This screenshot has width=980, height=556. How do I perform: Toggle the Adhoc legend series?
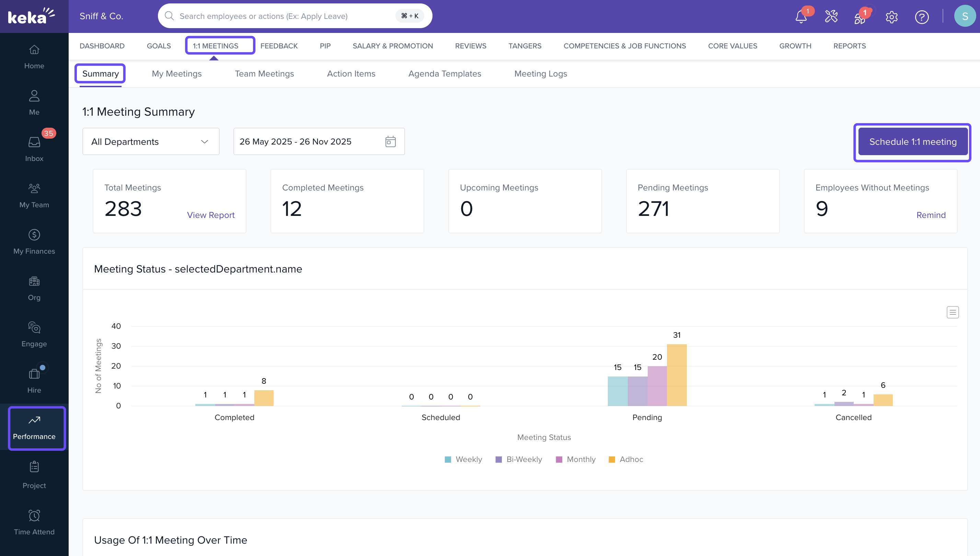pos(625,460)
